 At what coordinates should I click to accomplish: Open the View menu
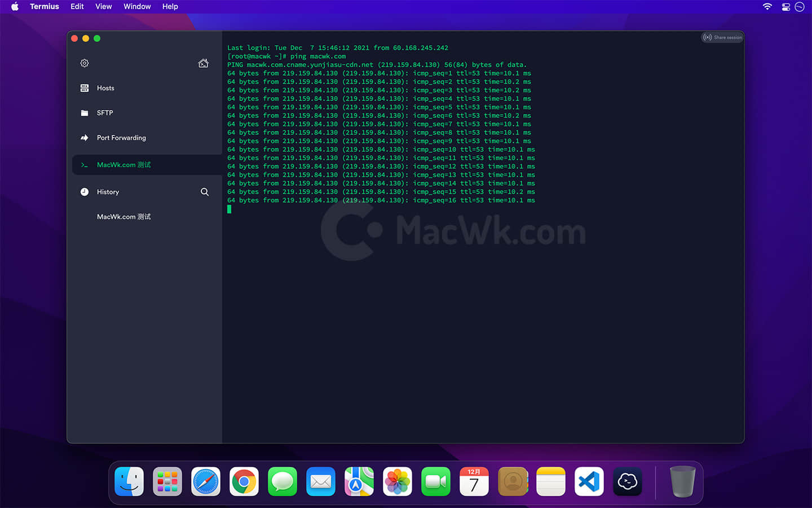pos(104,7)
